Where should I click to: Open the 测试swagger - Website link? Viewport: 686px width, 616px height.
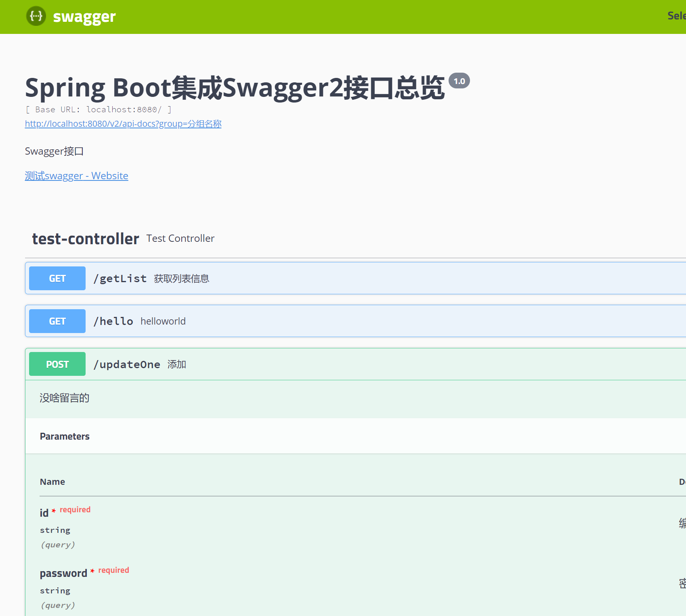click(x=77, y=176)
